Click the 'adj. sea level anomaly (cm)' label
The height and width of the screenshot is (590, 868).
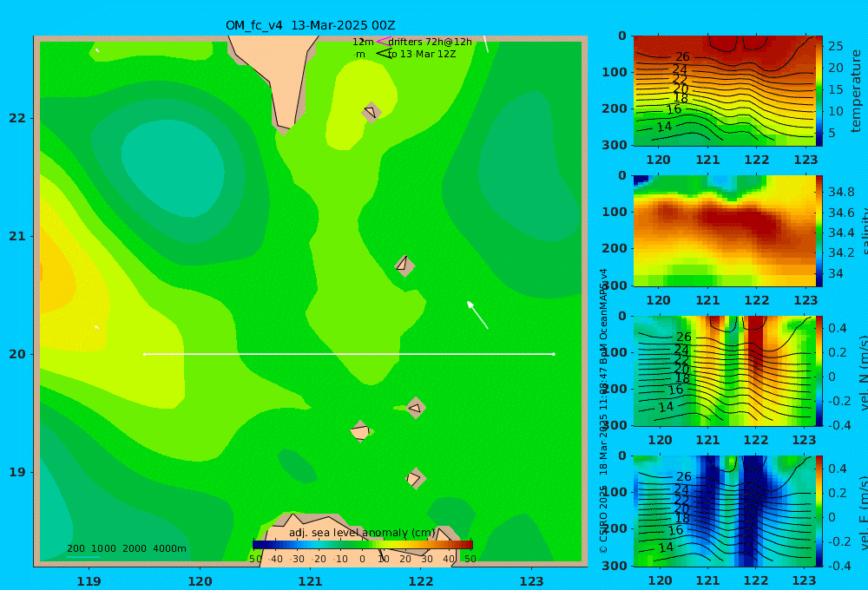[x=362, y=533]
